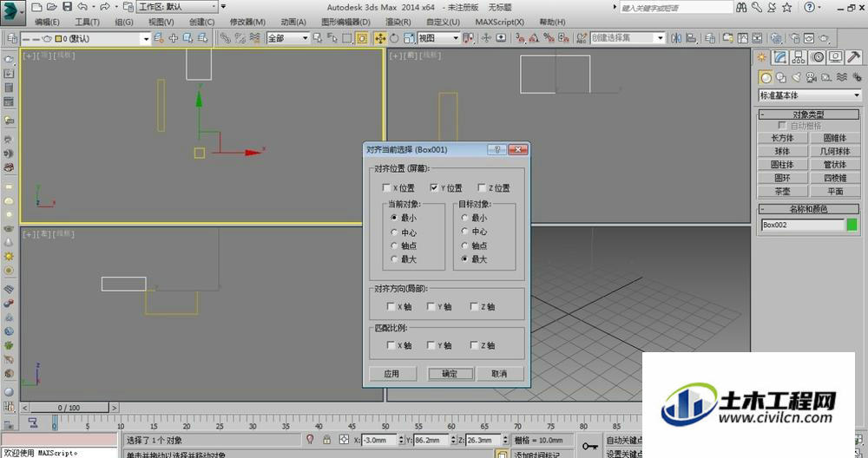Click the Save file icon in title bar
This screenshot has height=458, width=868.
pyautogui.click(x=67, y=7)
